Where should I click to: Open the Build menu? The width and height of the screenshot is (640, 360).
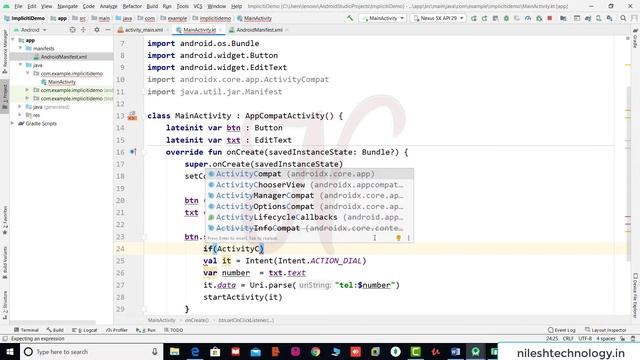[x=152, y=6]
